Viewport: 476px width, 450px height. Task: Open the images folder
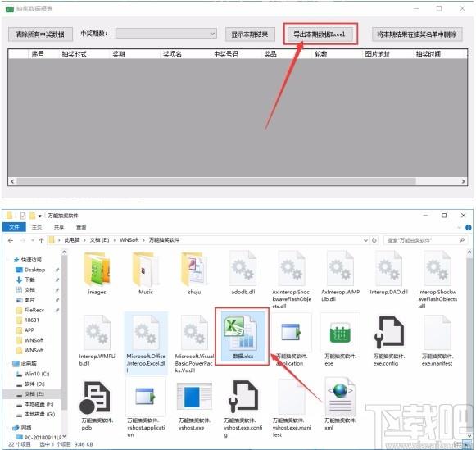97,273
